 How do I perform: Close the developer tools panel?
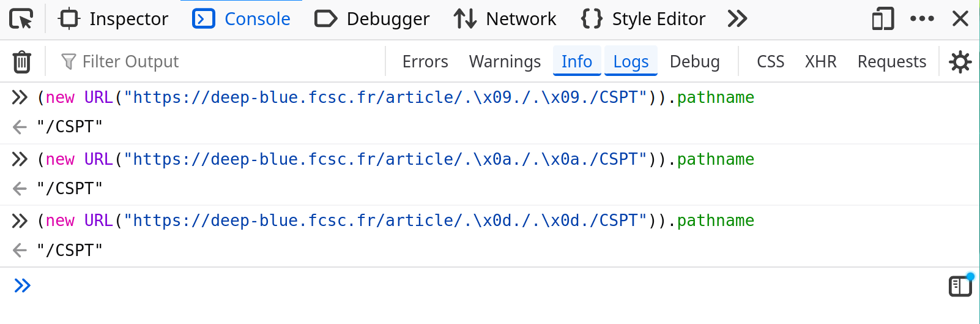point(960,19)
